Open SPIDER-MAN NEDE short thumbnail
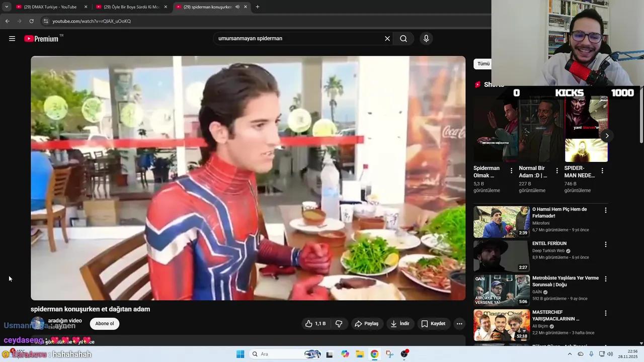This screenshot has width=644, height=362. [586, 129]
